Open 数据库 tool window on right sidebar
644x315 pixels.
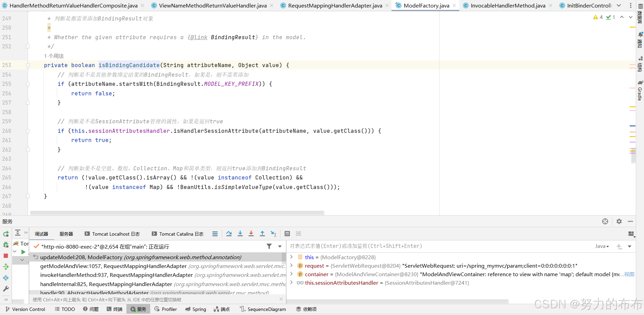tap(640, 14)
